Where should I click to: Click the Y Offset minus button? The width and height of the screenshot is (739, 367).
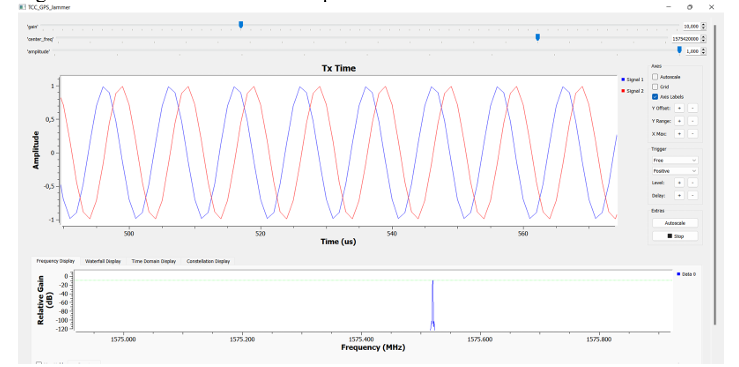tap(692, 108)
